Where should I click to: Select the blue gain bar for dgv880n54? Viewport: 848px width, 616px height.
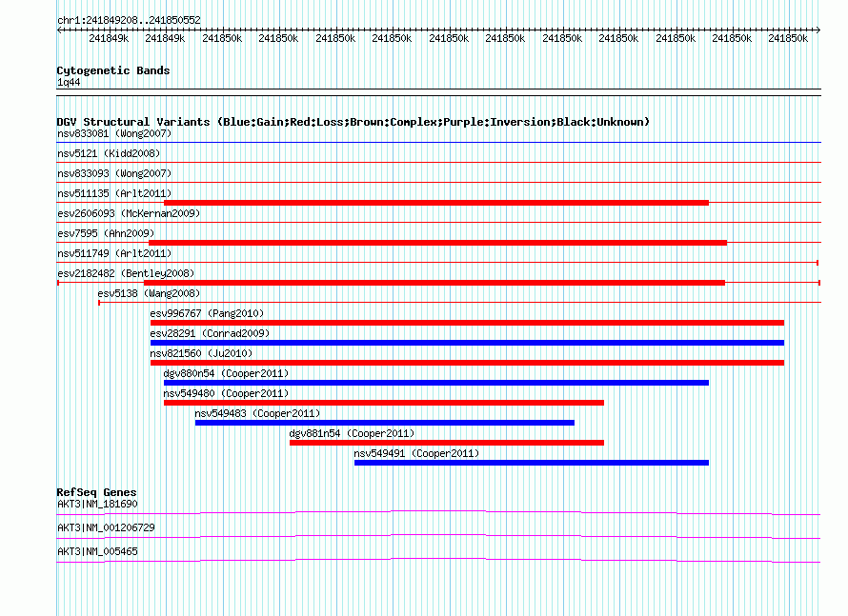(436, 383)
